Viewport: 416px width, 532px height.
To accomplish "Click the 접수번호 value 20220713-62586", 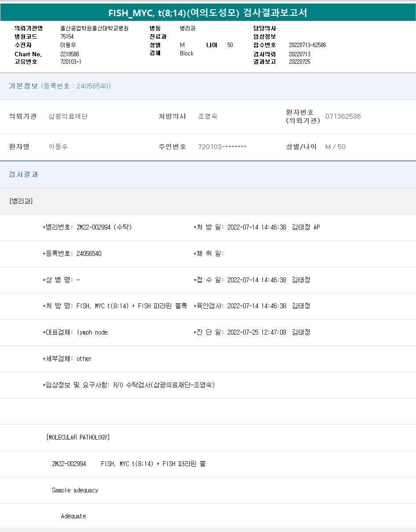I will click(307, 45).
